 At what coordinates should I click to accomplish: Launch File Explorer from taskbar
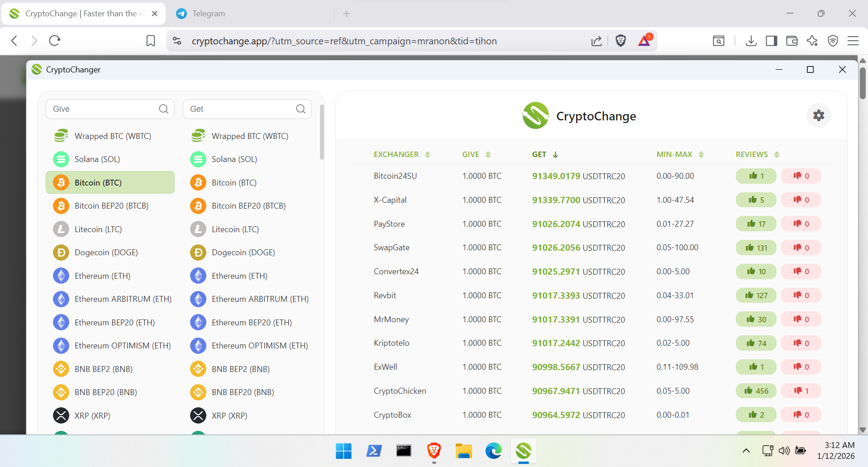[463, 451]
